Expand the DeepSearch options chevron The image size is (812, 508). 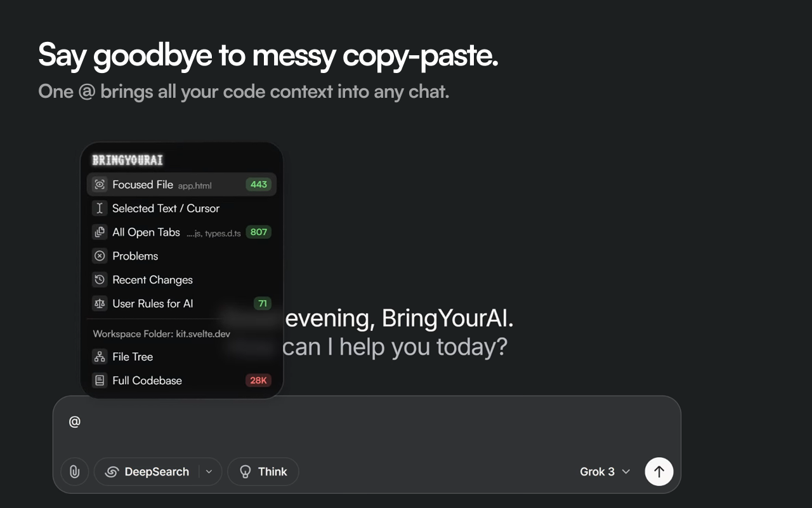pos(209,472)
